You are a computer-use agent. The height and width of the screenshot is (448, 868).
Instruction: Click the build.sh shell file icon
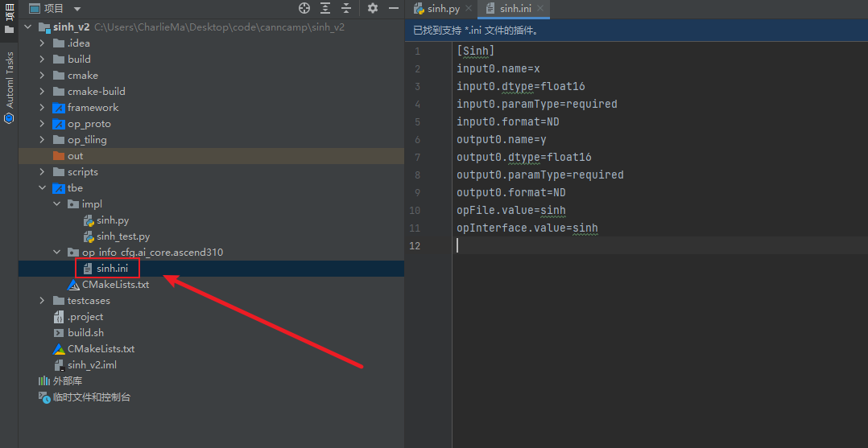coord(59,333)
